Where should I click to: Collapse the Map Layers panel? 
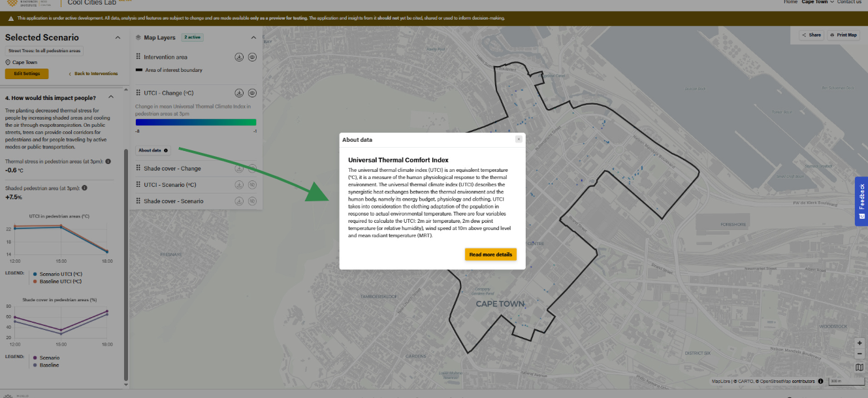tap(254, 38)
